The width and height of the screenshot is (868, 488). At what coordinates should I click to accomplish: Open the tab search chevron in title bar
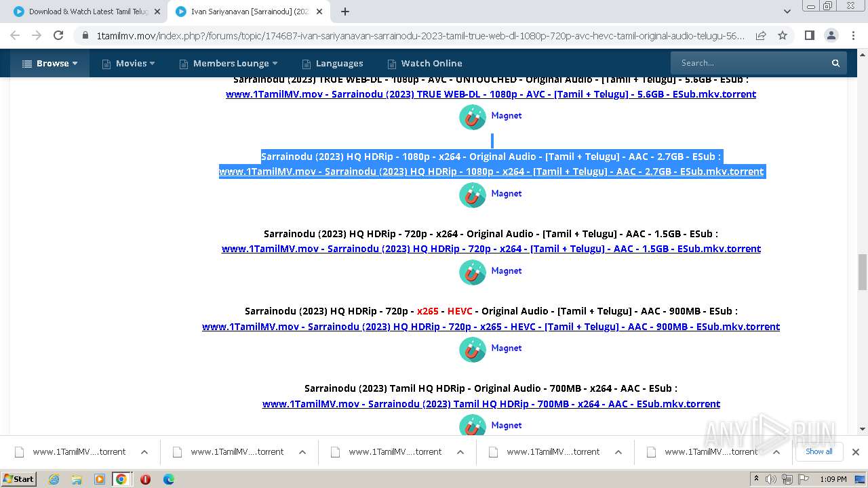[787, 12]
